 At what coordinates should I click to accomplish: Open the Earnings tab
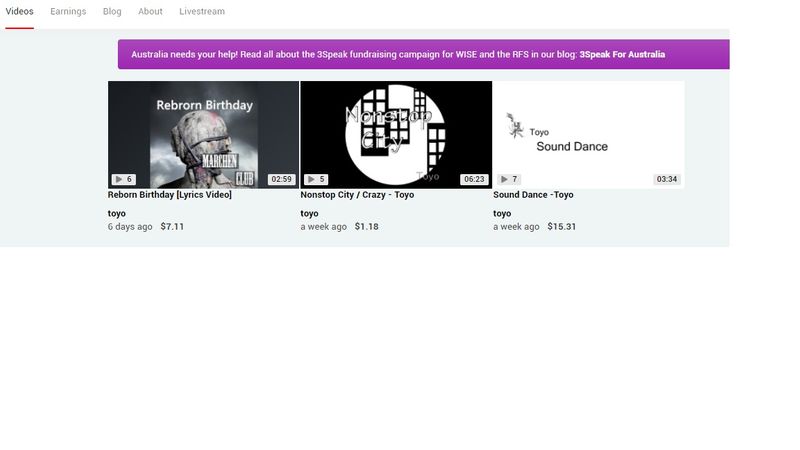coord(68,12)
